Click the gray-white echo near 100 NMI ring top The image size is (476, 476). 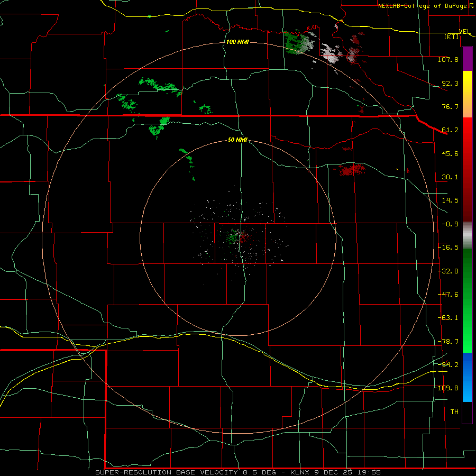[331, 54]
